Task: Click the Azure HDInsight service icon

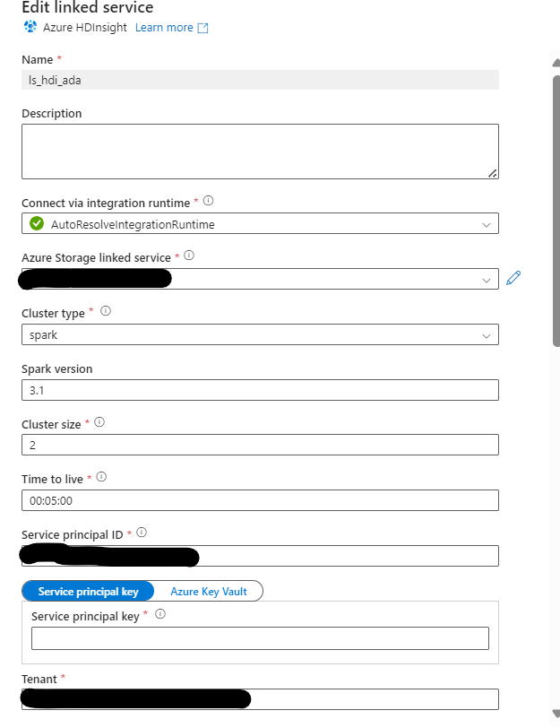Action: pos(30,27)
